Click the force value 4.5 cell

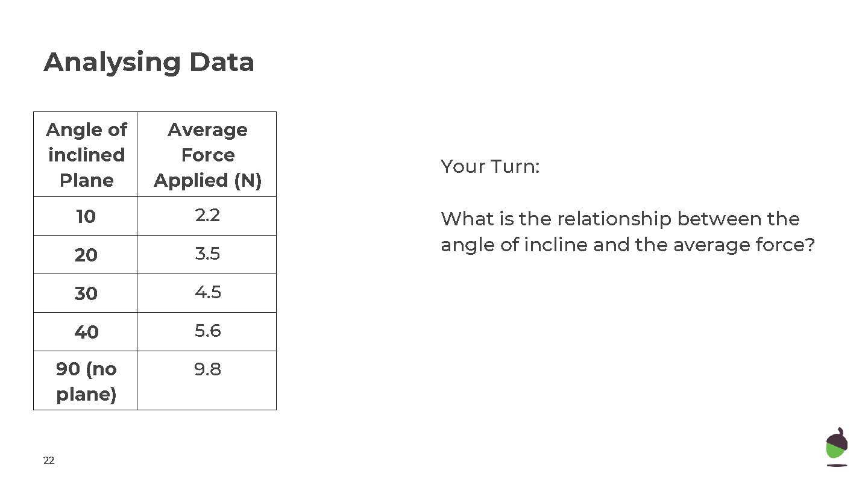tap(207, 292)
